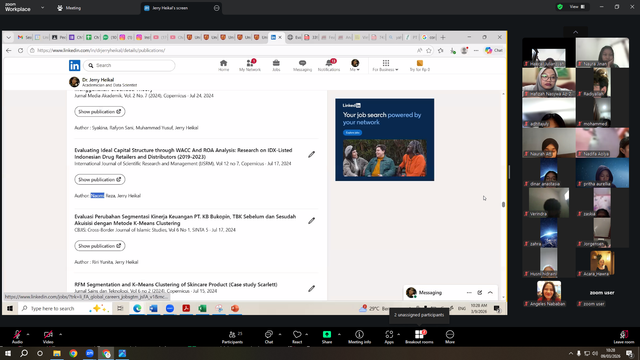Open the browser tab list dropdown

(x=9, y=37)
